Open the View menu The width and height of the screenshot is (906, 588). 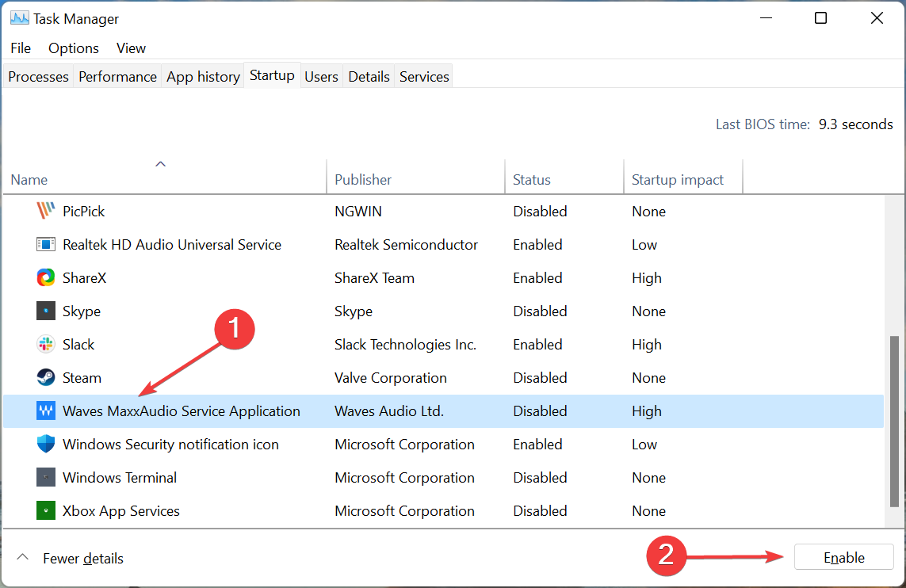tap(131, 48)
